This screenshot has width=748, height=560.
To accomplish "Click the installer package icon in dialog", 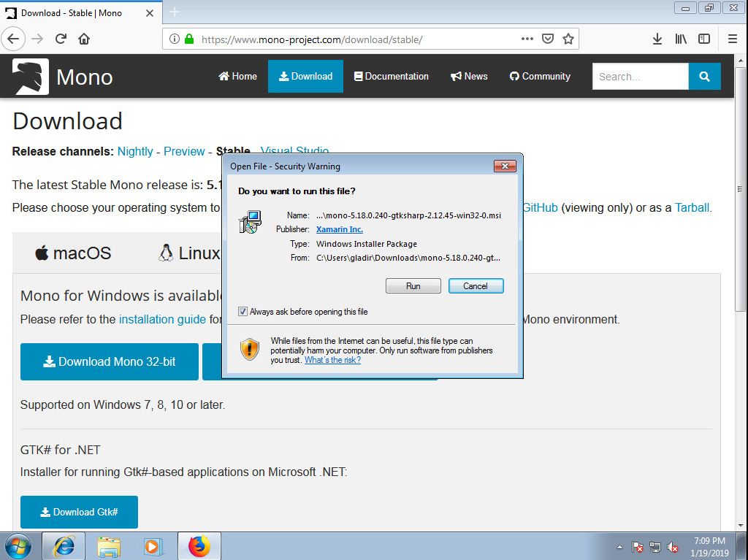I will pyautogui.click(x=250, y=222).
